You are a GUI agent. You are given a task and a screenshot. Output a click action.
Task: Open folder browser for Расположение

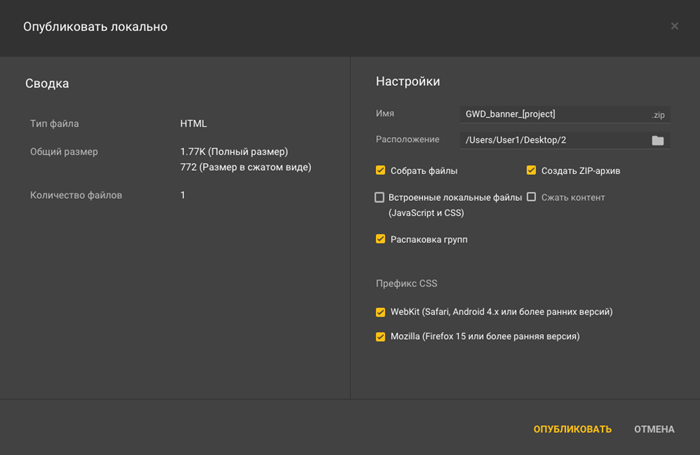tap(657, 141)
